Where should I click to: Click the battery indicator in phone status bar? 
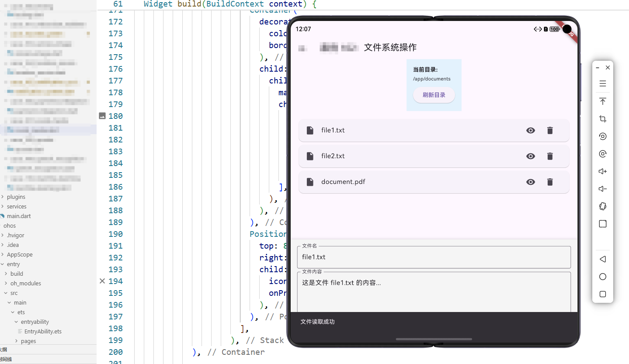555,29
